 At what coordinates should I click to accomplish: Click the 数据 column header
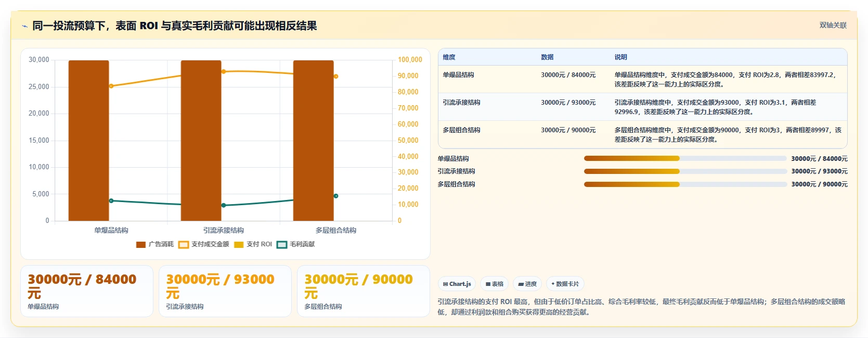click(547, 57)
